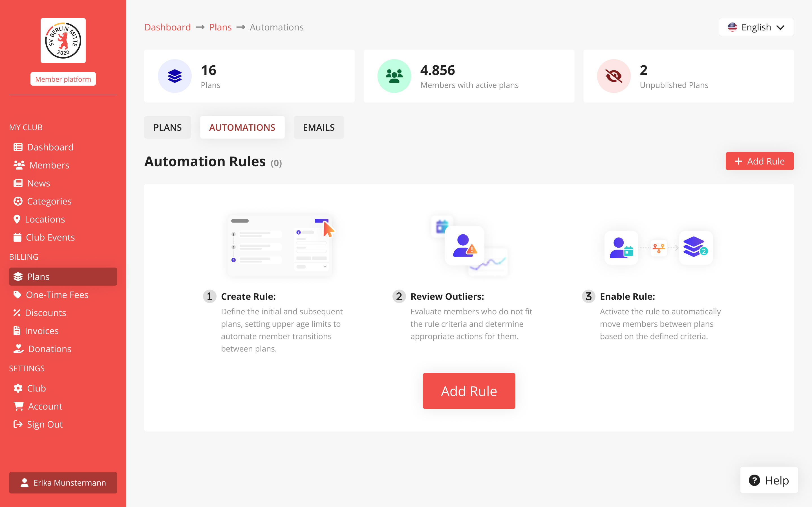Select the Invoices document icon
812x507 pixels.
point(17,331)
